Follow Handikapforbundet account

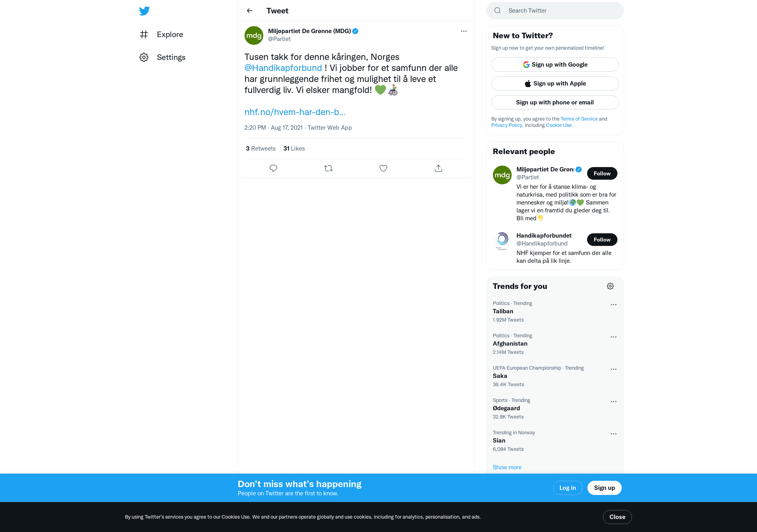(x=602, y=240)
